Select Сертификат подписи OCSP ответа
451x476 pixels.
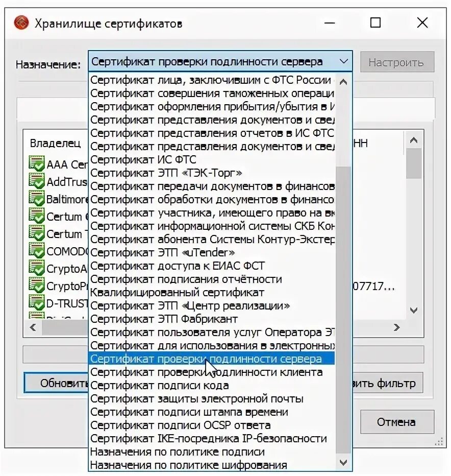(x=212, y=425)
